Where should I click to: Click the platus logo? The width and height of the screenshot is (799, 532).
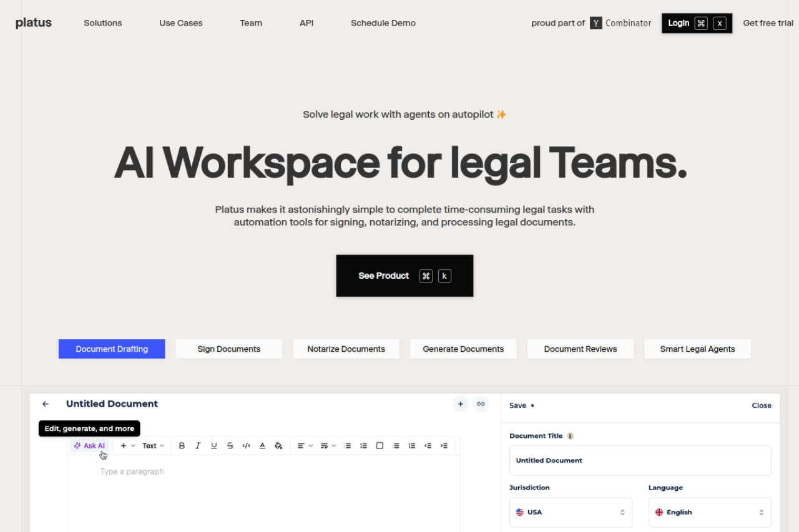tap(34, 23)
